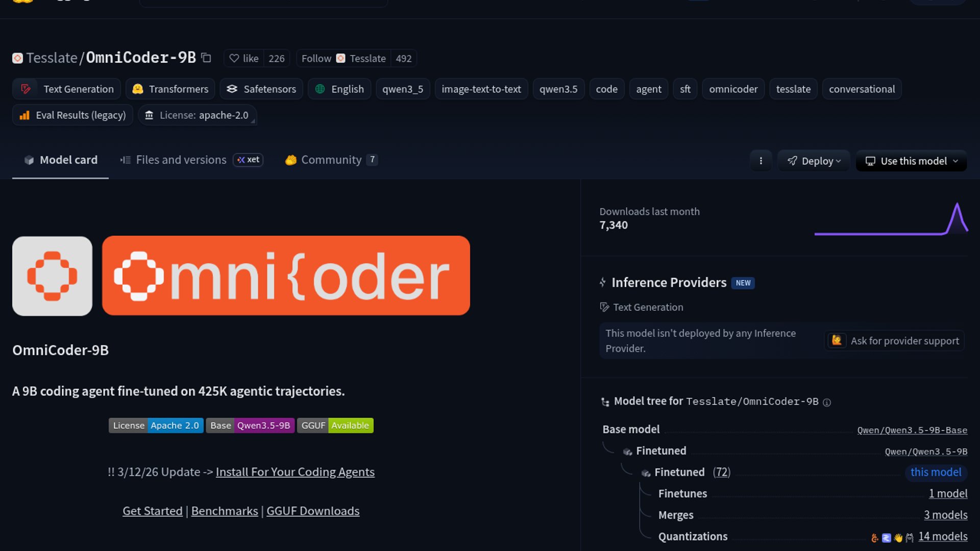Click the Text Generation tag icon

(x=26, y=89)
